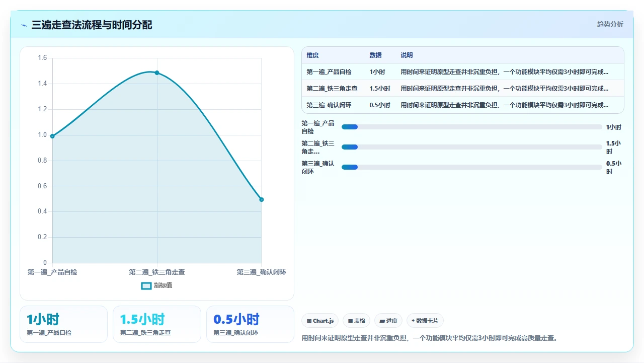The height and width of the screenshot is (363, 644).
Task: Click x-axis label 第三遍_确认闭环
Action: click(262, 272)
